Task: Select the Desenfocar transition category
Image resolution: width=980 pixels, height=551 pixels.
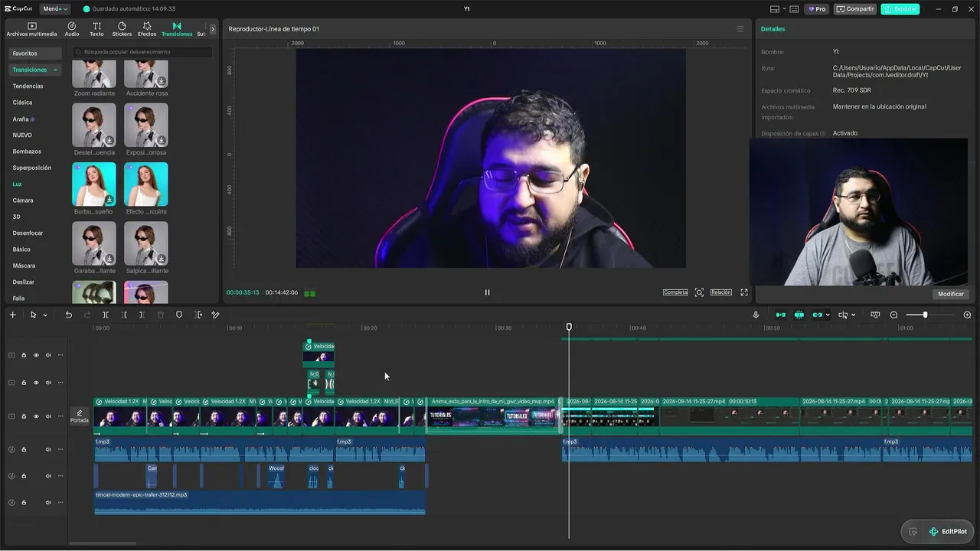Action: coord(28,233)
